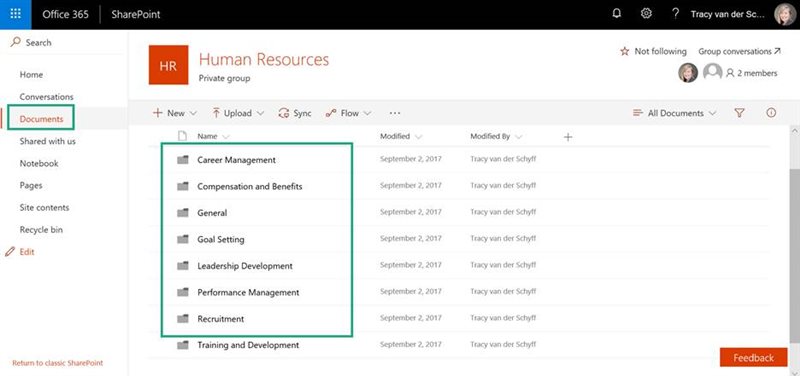
Task: Open Conversations in the navigation
Action: click(46, 97)
